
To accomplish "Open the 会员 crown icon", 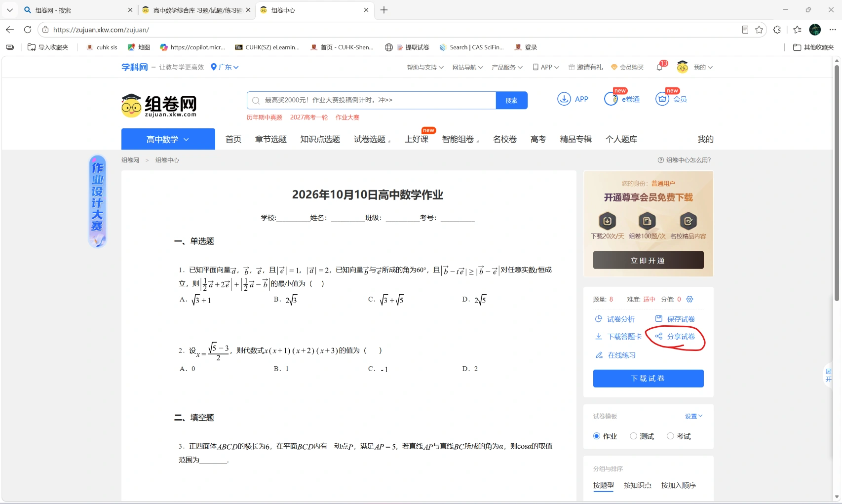I will coord(662,99).
